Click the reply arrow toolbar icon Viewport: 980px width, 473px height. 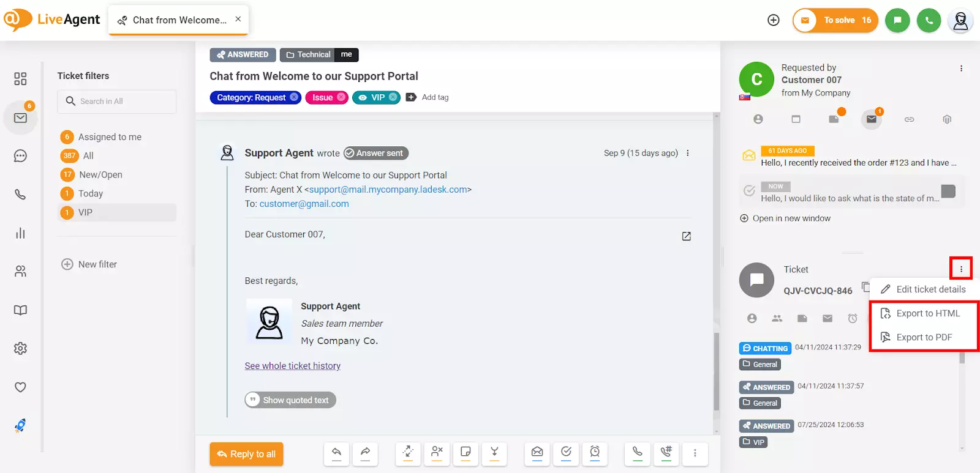pos(336,453)
